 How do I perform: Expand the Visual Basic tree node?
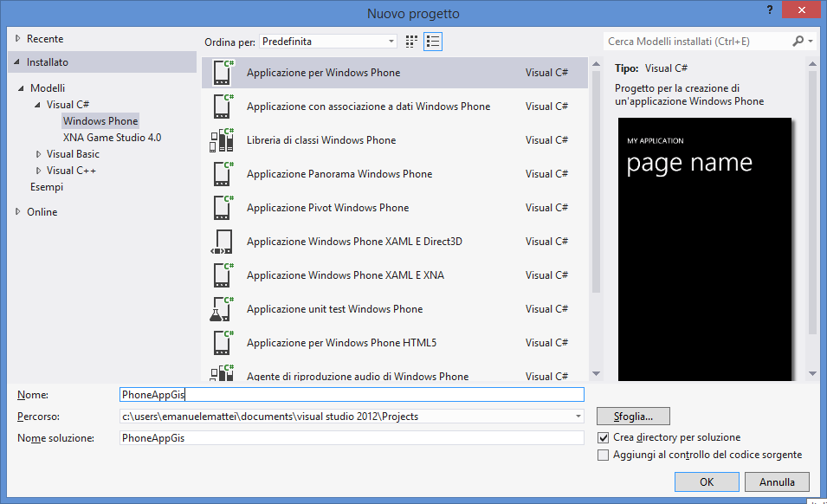click(x=38, y=154)
